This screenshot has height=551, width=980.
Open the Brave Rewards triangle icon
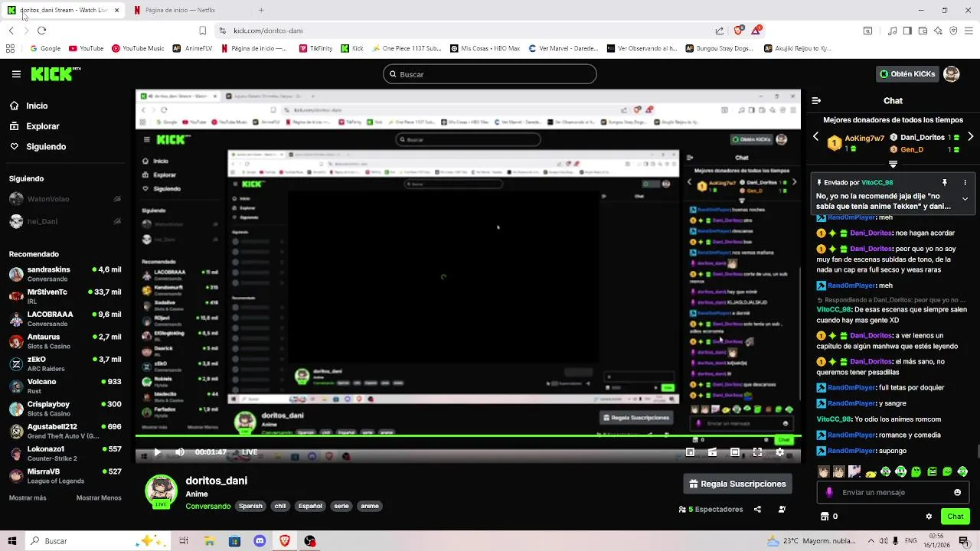point(756,31)
